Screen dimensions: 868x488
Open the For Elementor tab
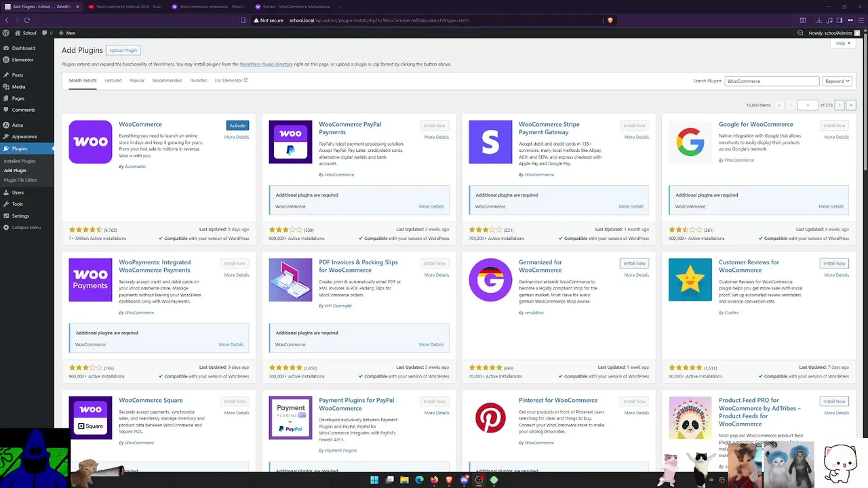[x=231, y=81]
